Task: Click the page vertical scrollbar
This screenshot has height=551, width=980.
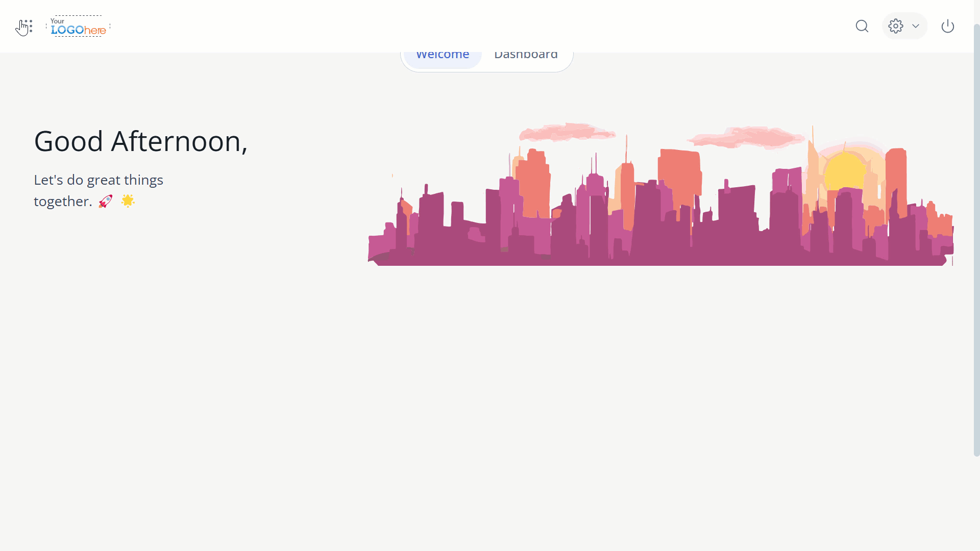Action: pyautogui.click(x=976, y=240)
